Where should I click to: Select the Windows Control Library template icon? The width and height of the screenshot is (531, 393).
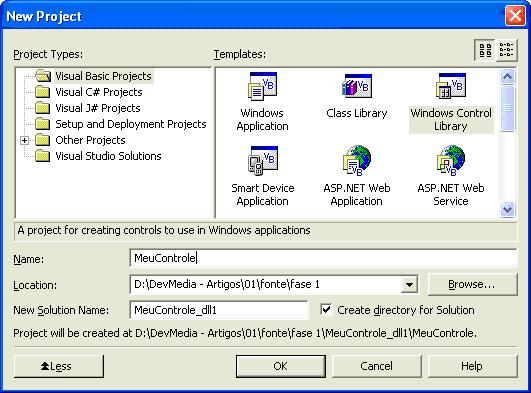[x=451, y=86]
